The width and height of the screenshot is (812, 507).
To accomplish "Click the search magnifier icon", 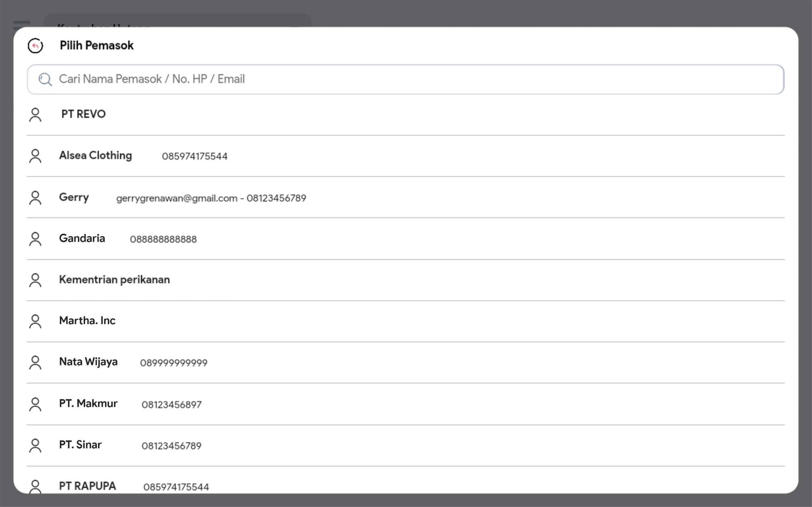I will pos(45,80).
